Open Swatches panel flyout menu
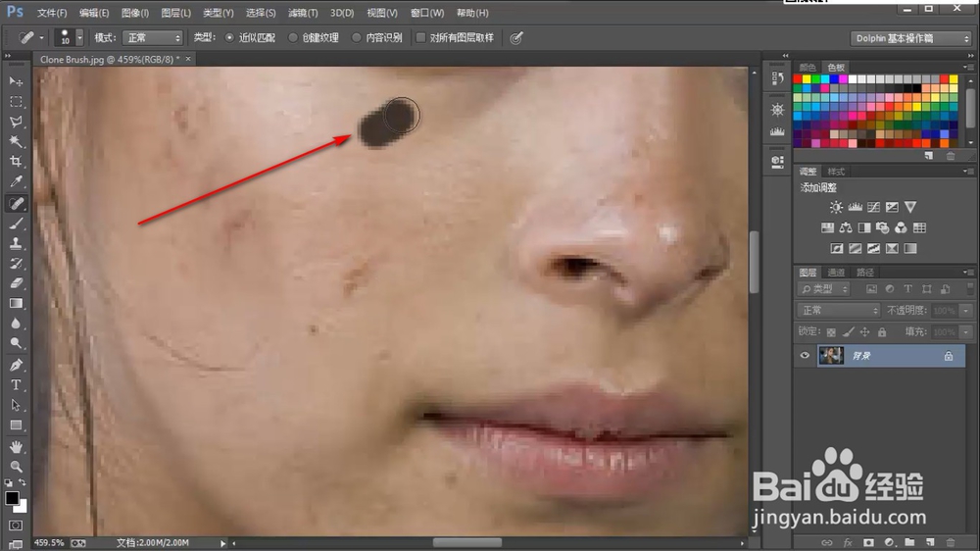The width and height of the screenshot is (980, 551). [x=967, y=67]
